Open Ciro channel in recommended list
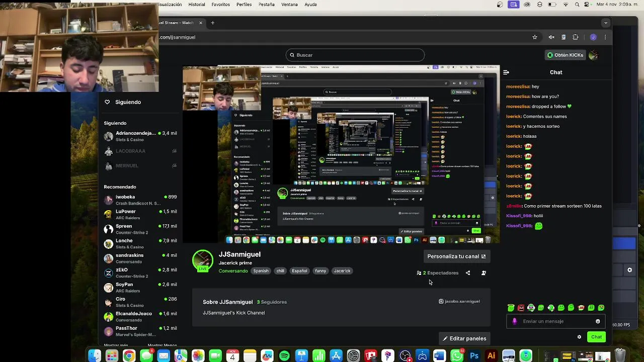This screenshot has height=362, width=644. [x=140, y=302]
